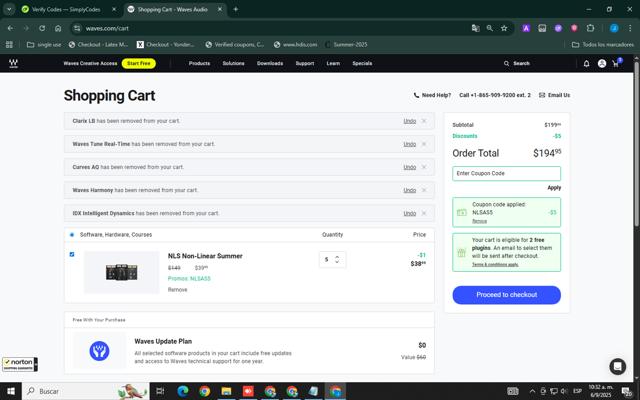This screenshot has height=400, width=640.
Task: Apply the coupon code
Action: coord(554,188)
